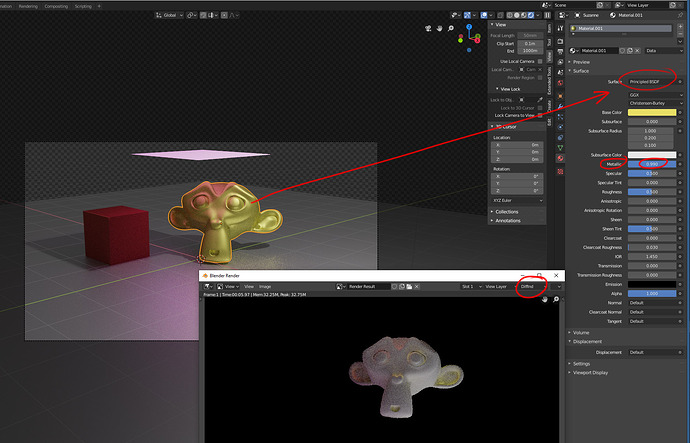The image size is (690, 443).
Task: Open the viewport shading options dropdown arrow
Action: [x=538, y=15]
